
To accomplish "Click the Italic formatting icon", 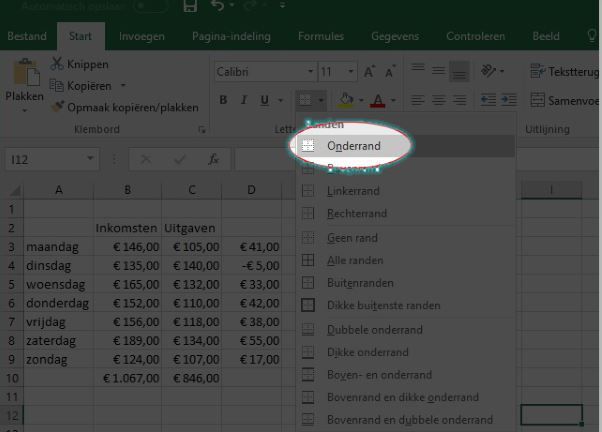I will pyautogui.click(x=245, y=100).
